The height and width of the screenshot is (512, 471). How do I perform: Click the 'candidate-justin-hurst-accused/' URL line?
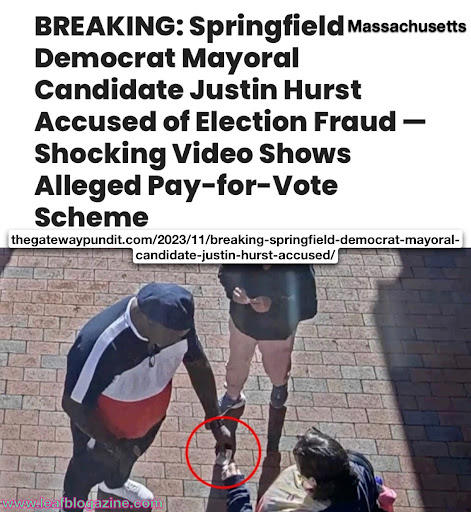coord(235,255)
